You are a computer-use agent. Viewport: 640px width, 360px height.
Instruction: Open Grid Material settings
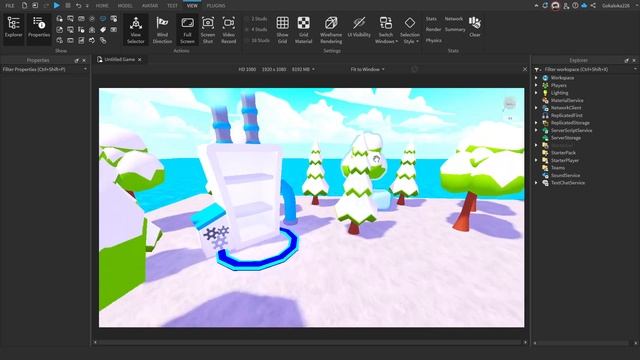pyautogui.click(x=303, y=29)
